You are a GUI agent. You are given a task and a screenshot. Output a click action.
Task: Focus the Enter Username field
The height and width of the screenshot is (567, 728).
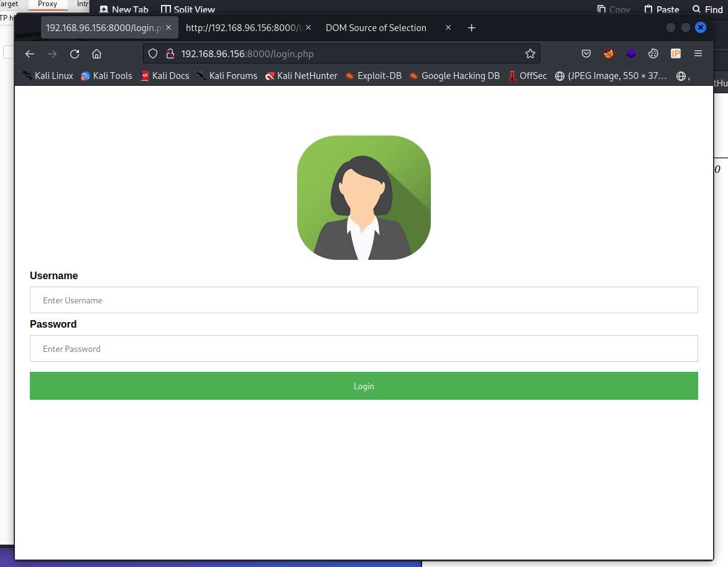pos(364,300)
